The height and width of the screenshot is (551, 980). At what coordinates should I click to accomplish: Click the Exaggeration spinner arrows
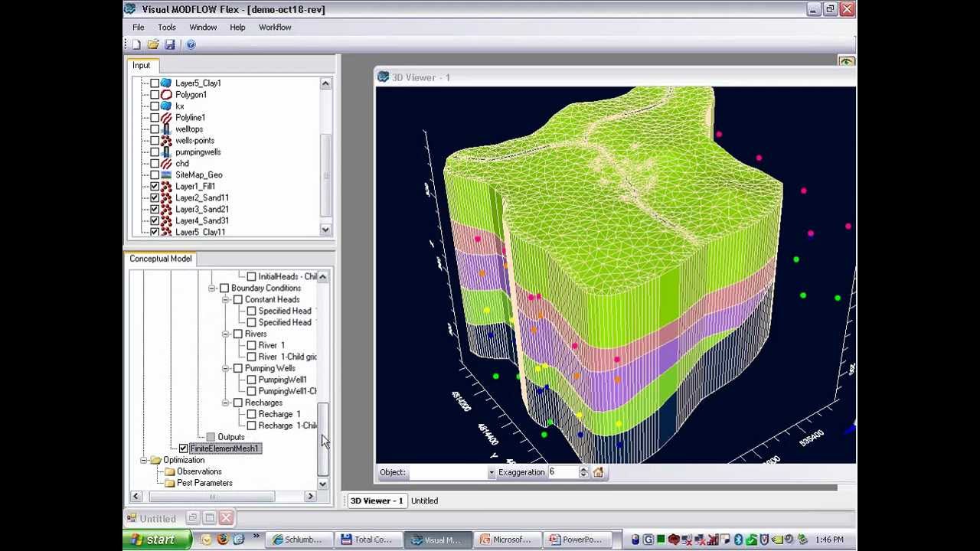click(583, 472)
